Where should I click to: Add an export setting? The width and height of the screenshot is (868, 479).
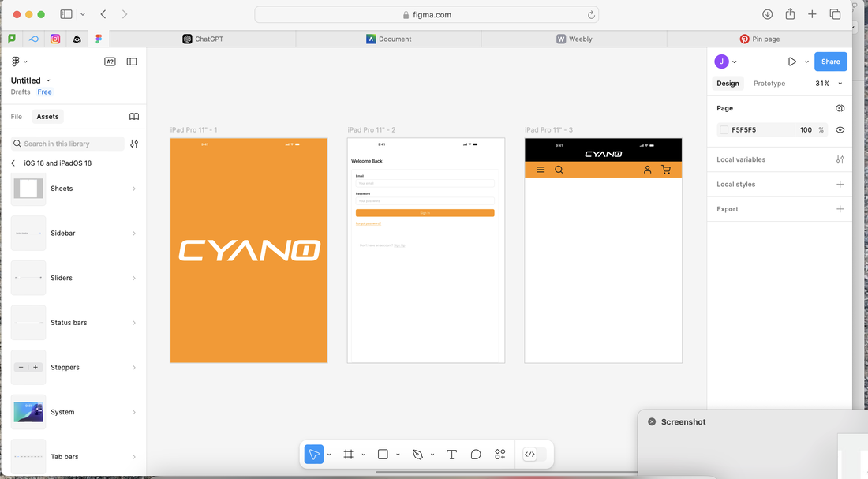pyautogui.click(x=840, y=209)
